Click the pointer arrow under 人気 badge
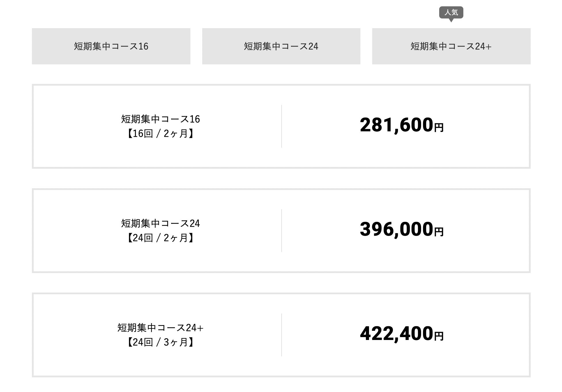 [451, 20]
